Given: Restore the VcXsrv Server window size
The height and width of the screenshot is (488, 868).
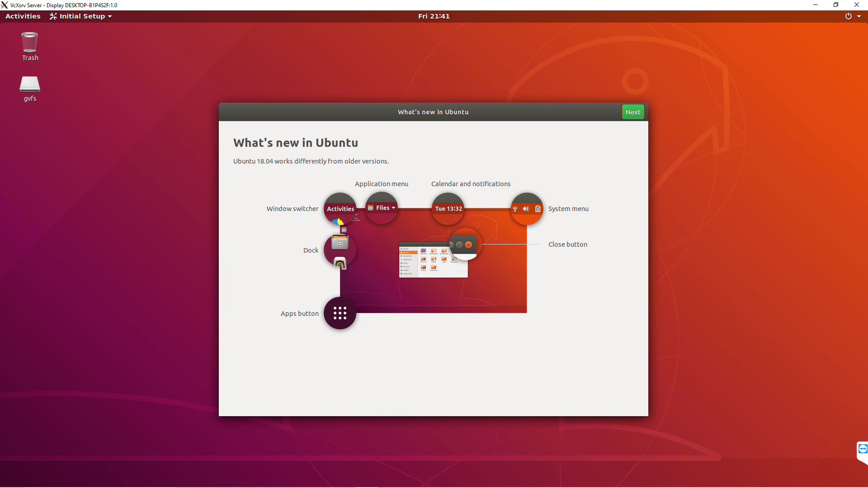Looking at the screenshot, I should pyautogui.click(x=836, y=5).
